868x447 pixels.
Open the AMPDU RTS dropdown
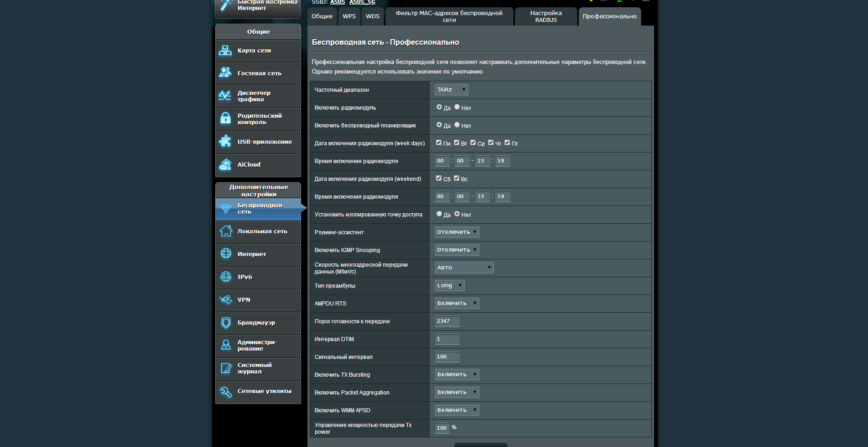coord(457,303)
